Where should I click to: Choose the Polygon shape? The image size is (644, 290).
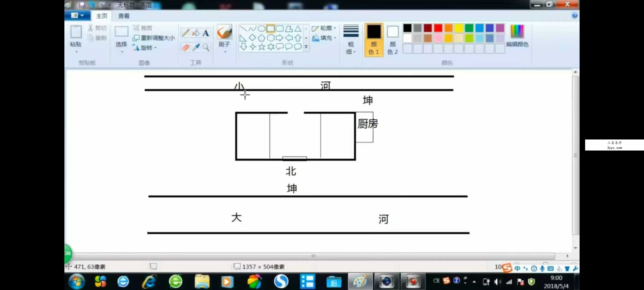coord(289,29)
